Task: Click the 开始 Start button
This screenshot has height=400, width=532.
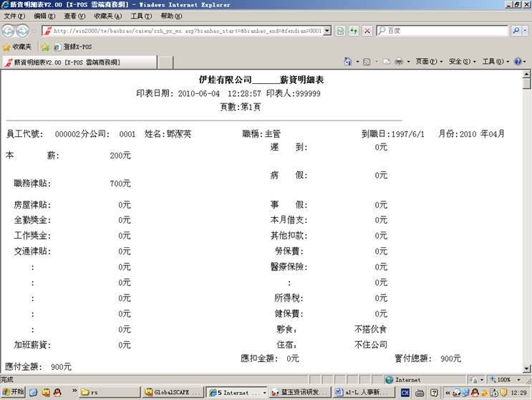Action: pos(14,392)
